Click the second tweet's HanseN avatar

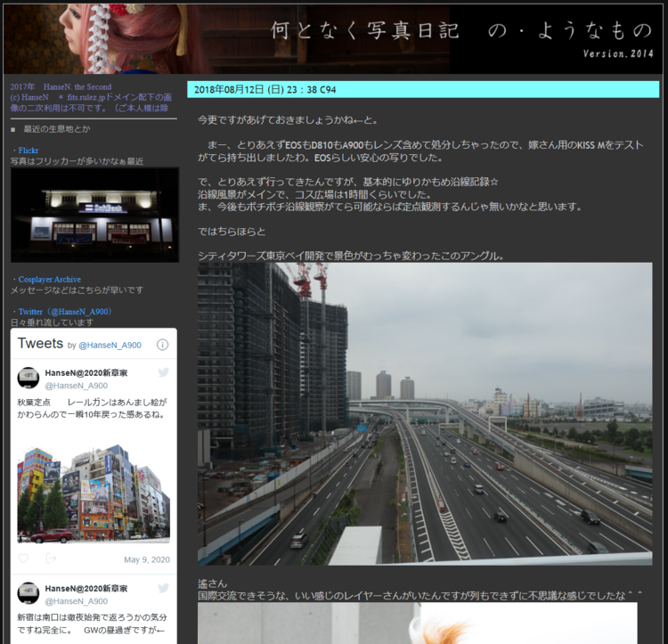pyautogui.click(x=29, y=593)
